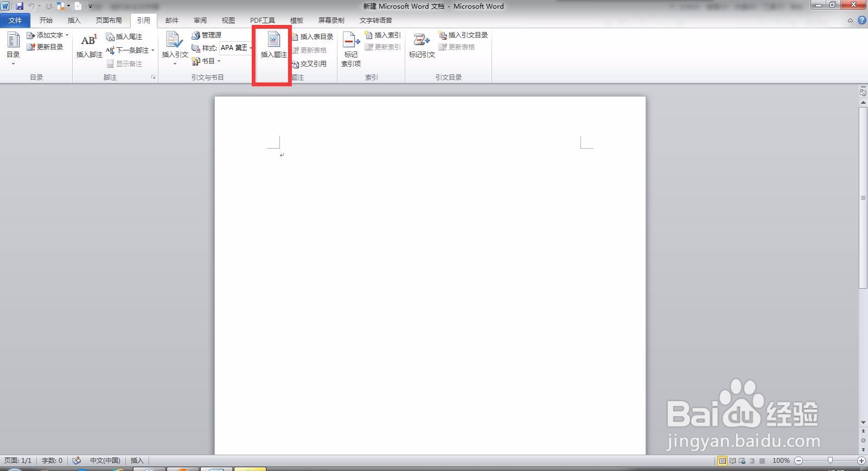
Task: Switch to the 邮件 ribbon tab
Action: pos(172,21)
